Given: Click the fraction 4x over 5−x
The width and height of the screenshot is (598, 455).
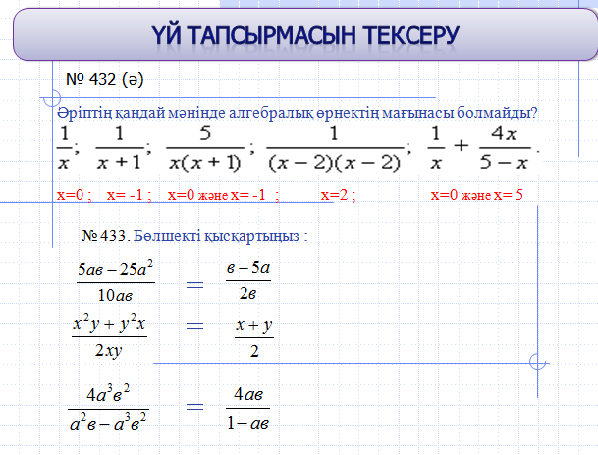Looking at the screenshot, I should [504, 148].
